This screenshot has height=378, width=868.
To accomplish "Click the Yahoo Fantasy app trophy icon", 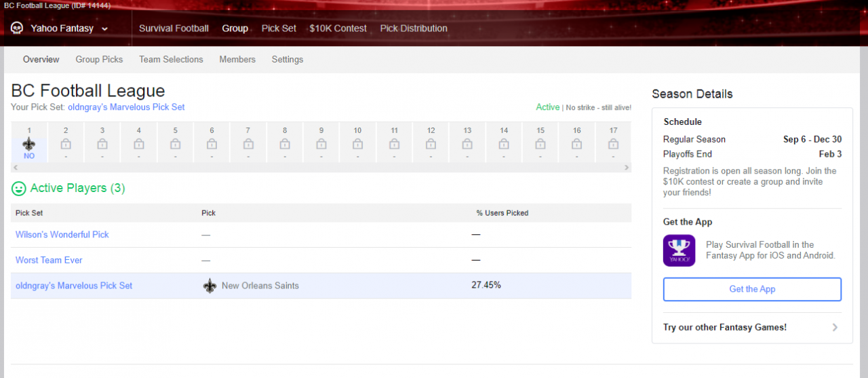I will tap(679, 250).
